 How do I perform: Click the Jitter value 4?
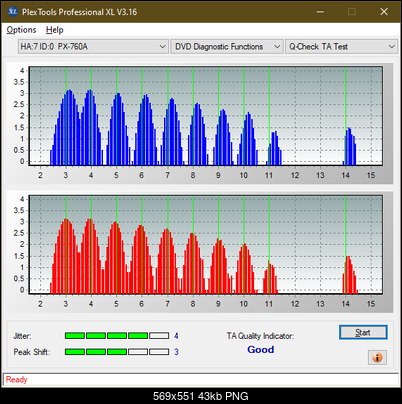point(176,336)
